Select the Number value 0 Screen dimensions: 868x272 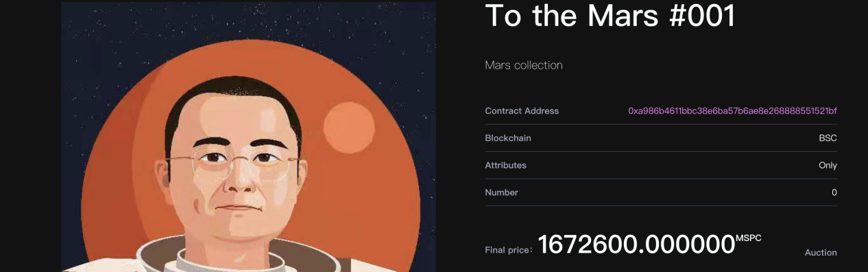coord(834,192)
